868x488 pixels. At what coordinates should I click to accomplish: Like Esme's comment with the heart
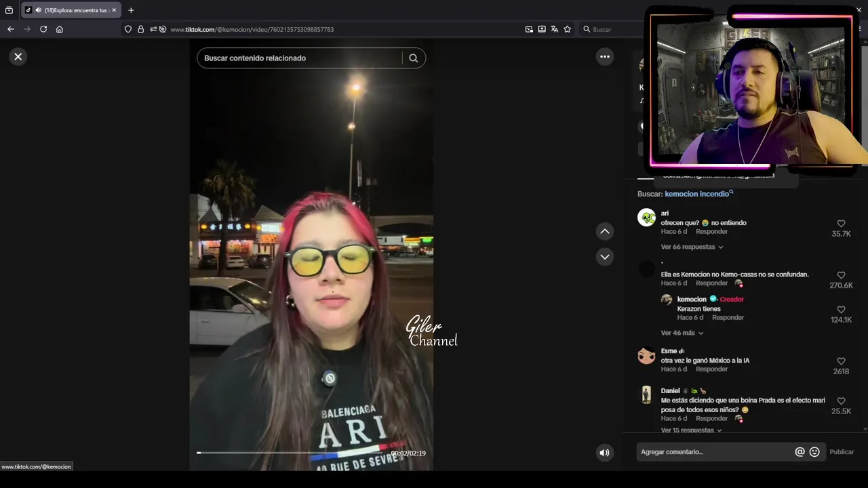pos(841,361)
